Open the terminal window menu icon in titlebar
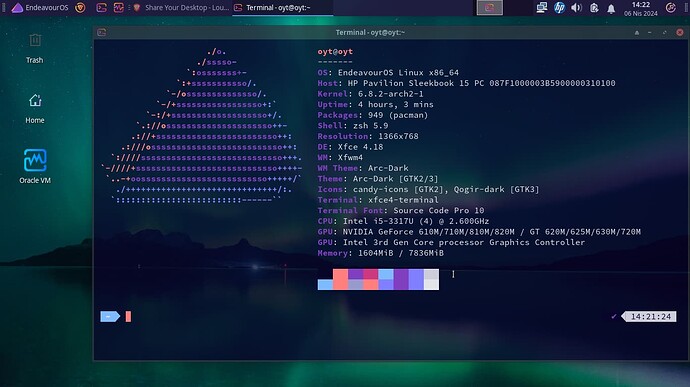 (102, 32)
